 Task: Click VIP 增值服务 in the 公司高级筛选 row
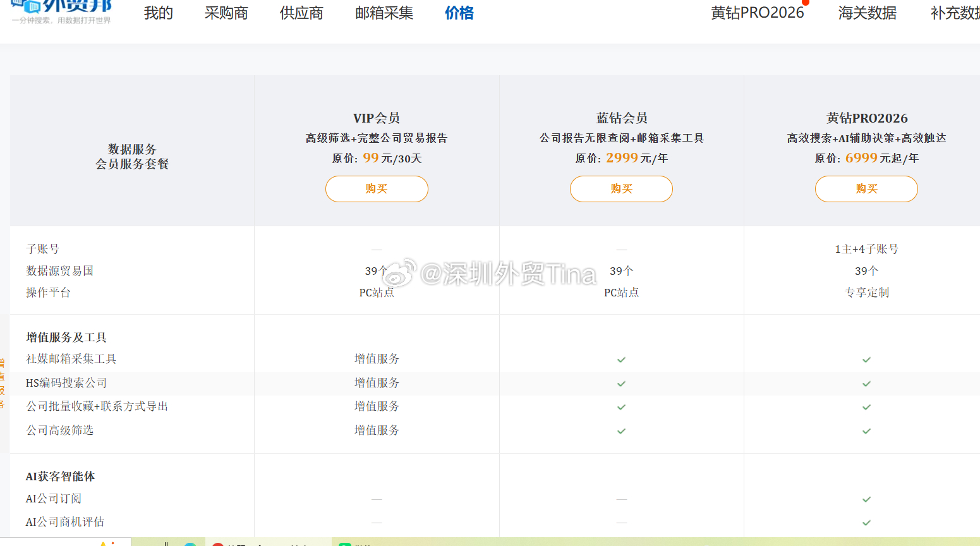coord(377,430)
